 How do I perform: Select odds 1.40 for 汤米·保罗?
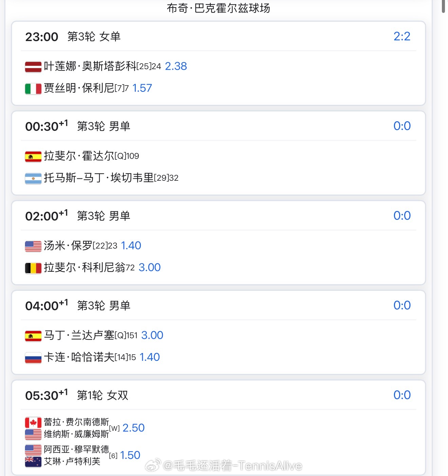click(x=131, y=246)
